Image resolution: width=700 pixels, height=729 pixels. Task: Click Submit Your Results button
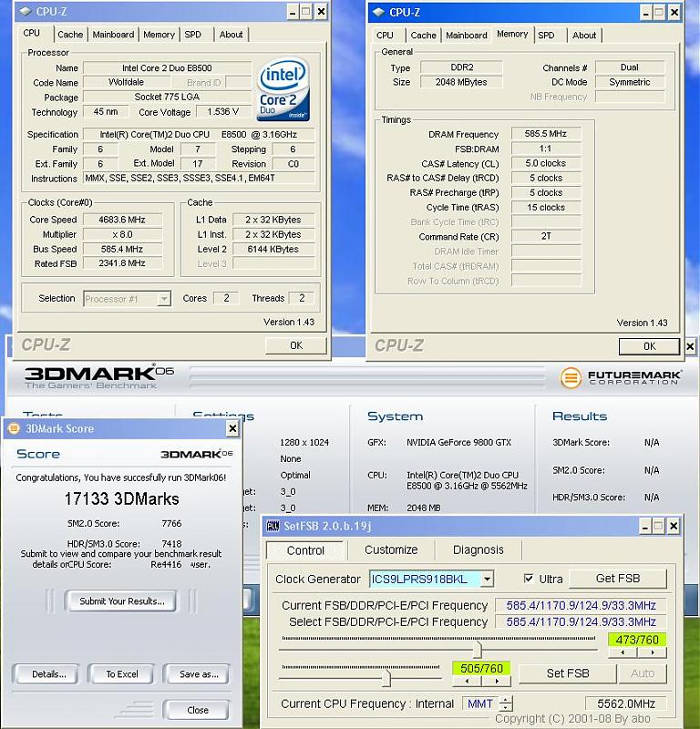tap(122, 601)
